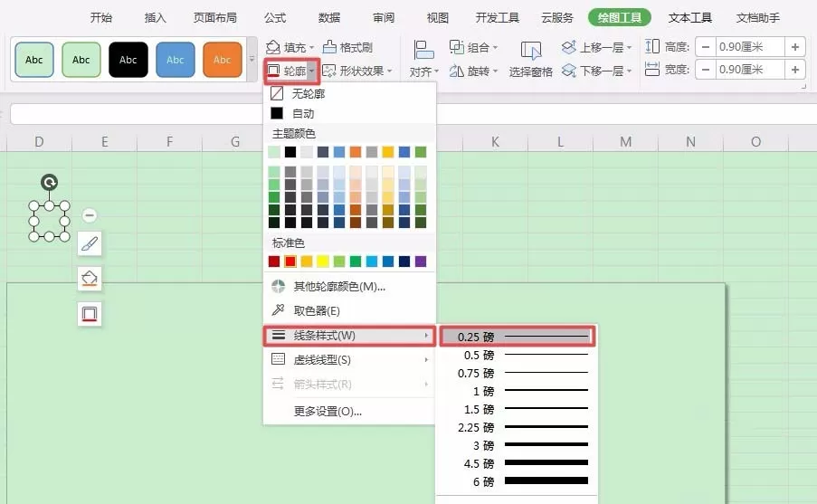This screenshot has height=504, width=817.
Task: Click the minus floating button near shape
Action: (x=89, y=214)
